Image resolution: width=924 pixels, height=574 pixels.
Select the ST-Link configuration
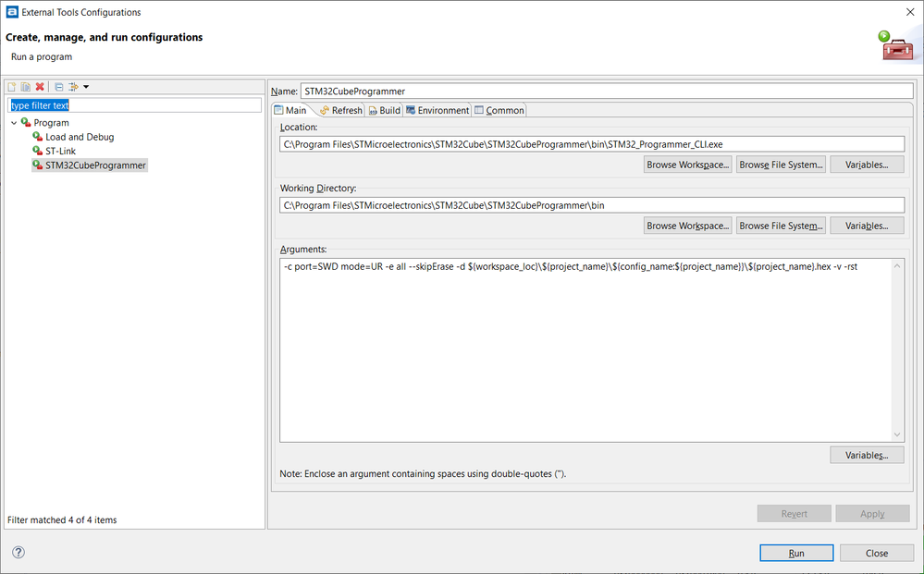[55, 151]
